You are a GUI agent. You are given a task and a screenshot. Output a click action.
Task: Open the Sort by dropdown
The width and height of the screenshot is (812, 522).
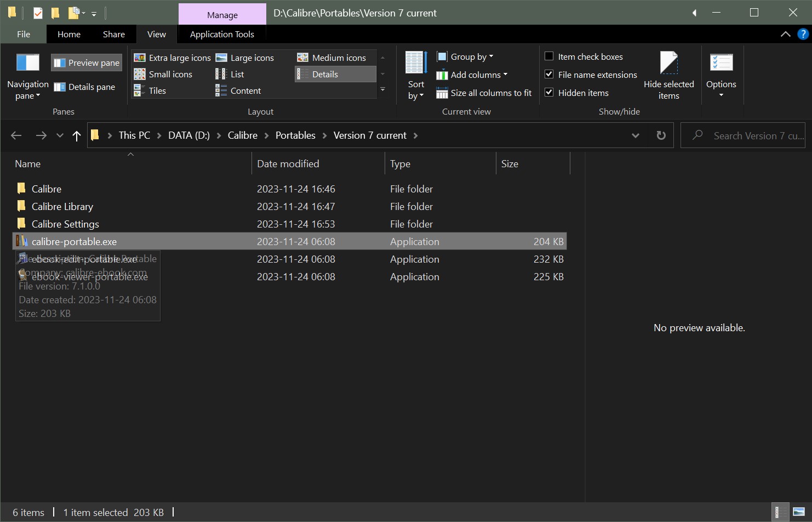[416, 76]
